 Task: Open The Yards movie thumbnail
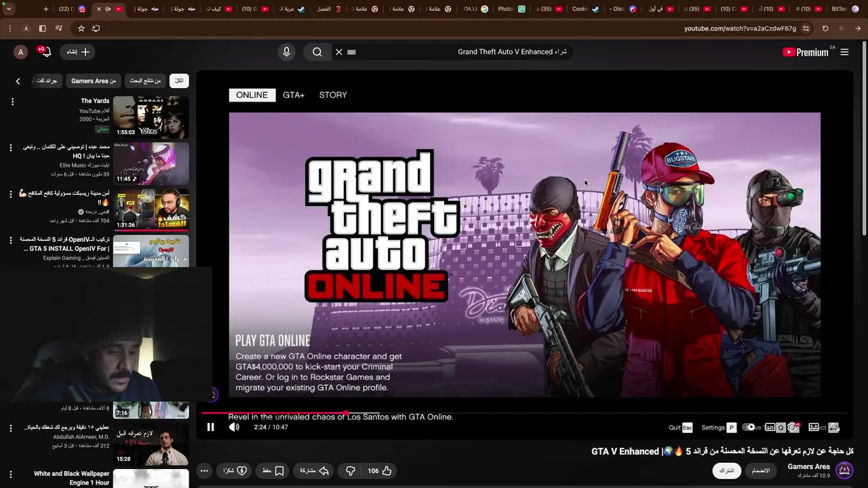151,117
